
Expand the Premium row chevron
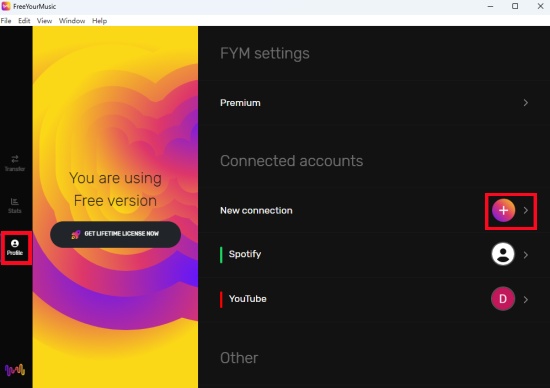525,103
